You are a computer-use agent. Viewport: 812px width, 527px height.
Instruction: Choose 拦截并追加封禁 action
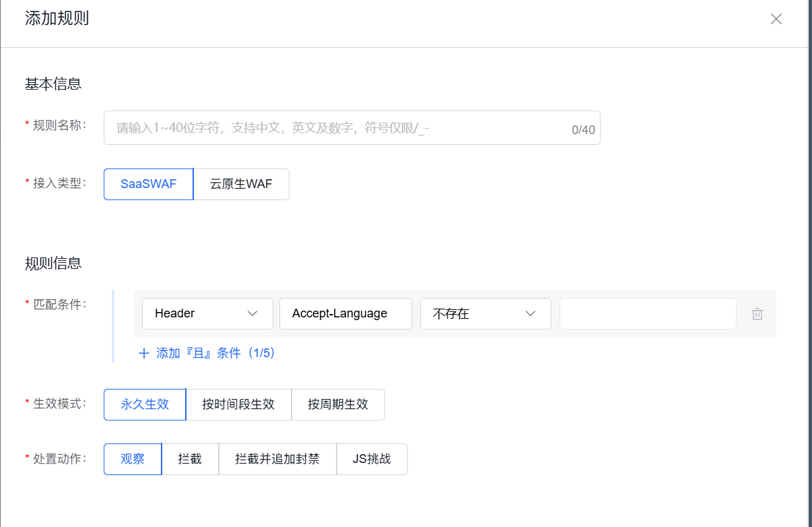[x=277, y=459]
